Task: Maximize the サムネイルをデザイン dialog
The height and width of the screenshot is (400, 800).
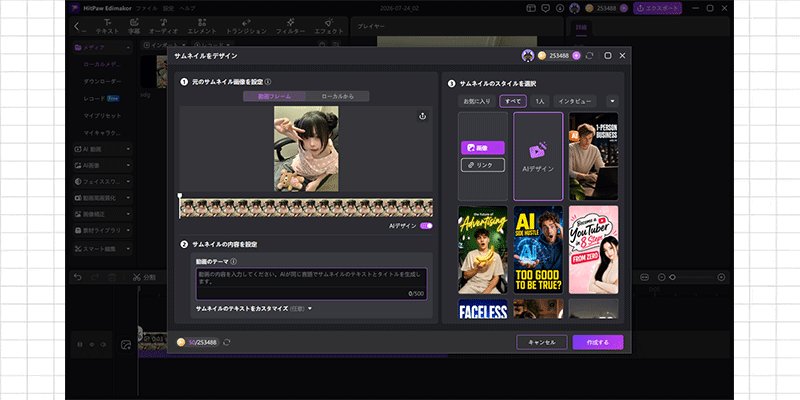Action: click(608, 56)
